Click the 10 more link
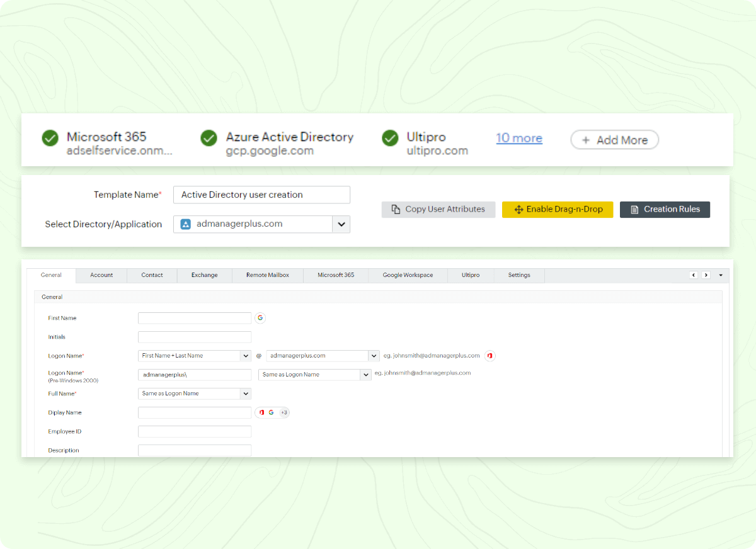 pyautogui.click(x=518, y=138)
